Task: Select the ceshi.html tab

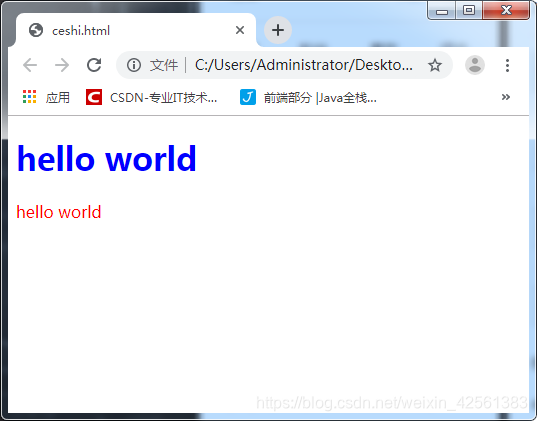Action: 136,30
